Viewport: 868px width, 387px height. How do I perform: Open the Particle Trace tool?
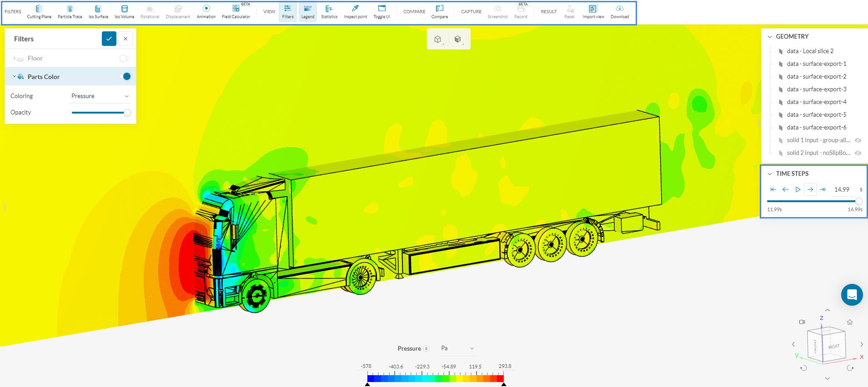tap(70, 12)
